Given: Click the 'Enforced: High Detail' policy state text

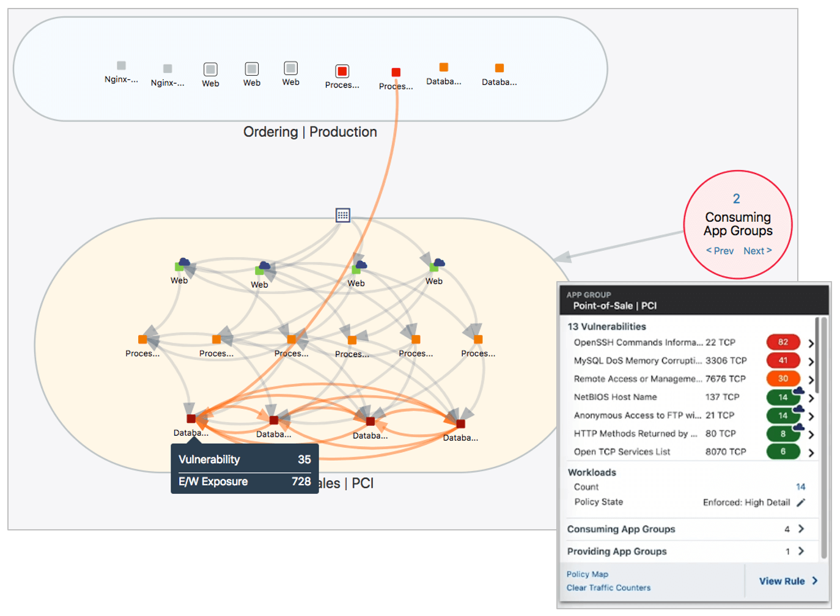Looking at the screenshot, I should pos(746,502).
